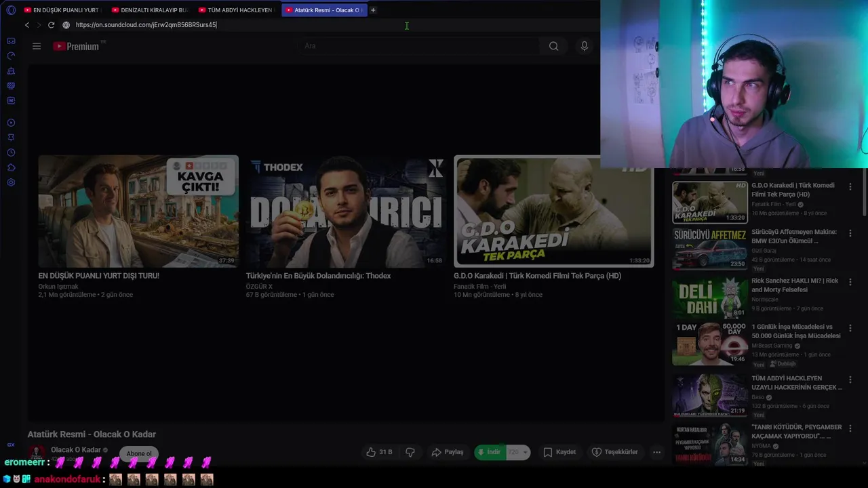This screenshot has width=868, height=488.
Task: Open the ÖZGÜR X channel name
Action: point(259,287)
